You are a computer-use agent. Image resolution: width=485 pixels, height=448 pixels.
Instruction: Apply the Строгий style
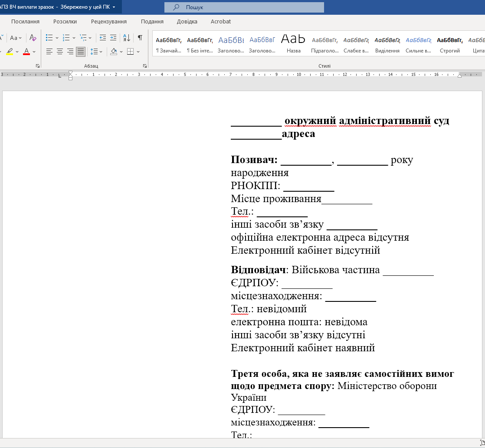pos(450,44)
